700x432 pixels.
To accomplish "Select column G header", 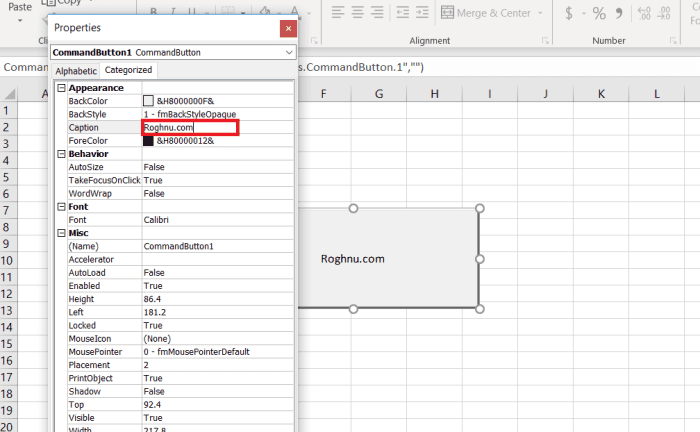I will pyautogui.click(x=379, y=94).
